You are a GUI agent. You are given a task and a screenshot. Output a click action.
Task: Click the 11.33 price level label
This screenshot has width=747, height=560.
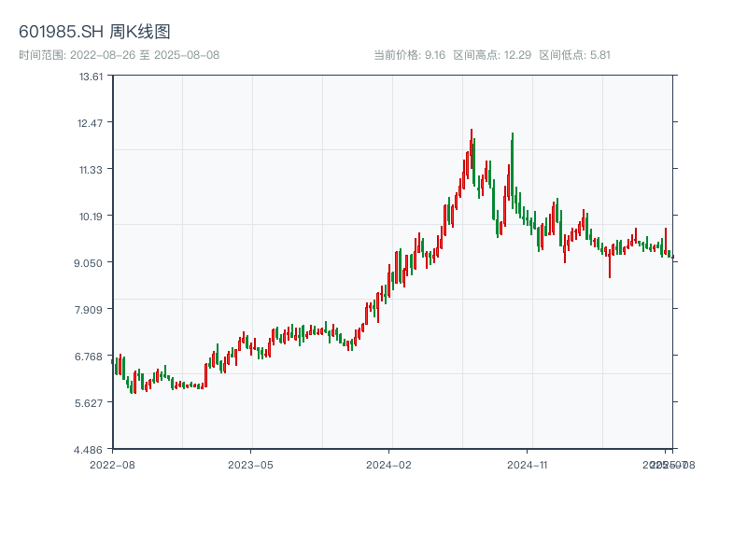click(91, 170)
